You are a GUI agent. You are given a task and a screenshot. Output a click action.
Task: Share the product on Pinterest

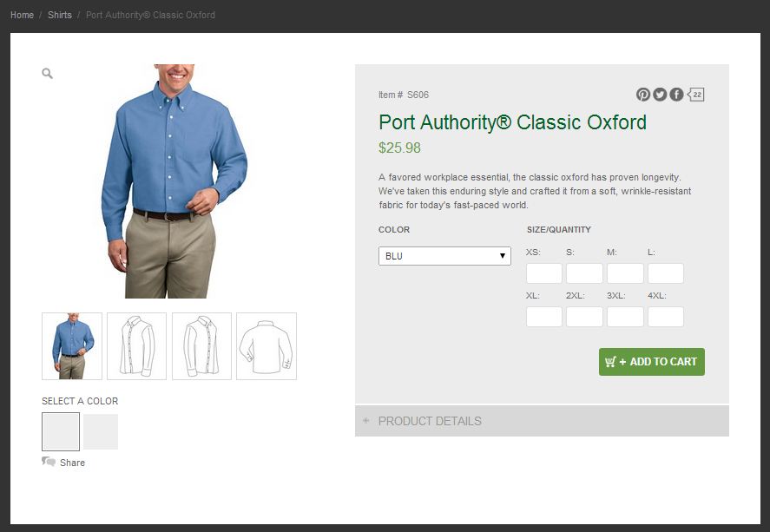[x=643, y=95]
